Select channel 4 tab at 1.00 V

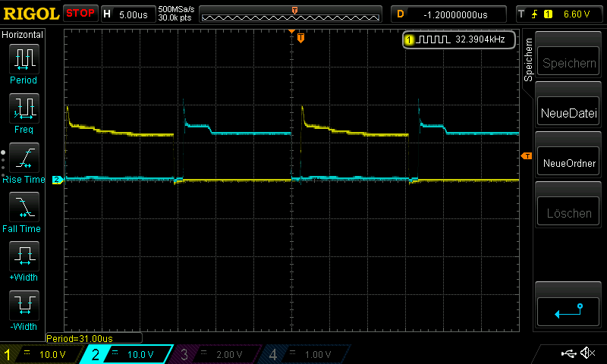point(305,354)
